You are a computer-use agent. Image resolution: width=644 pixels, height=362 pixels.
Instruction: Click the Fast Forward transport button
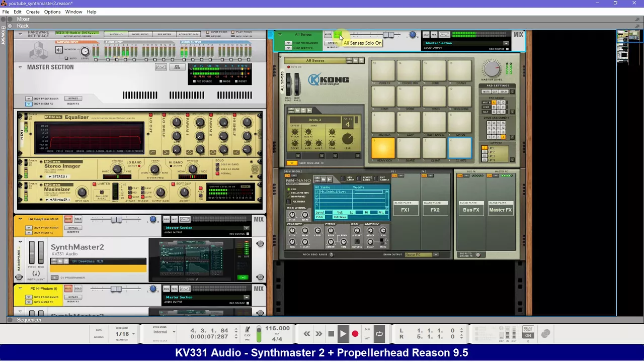click(319, 334)
